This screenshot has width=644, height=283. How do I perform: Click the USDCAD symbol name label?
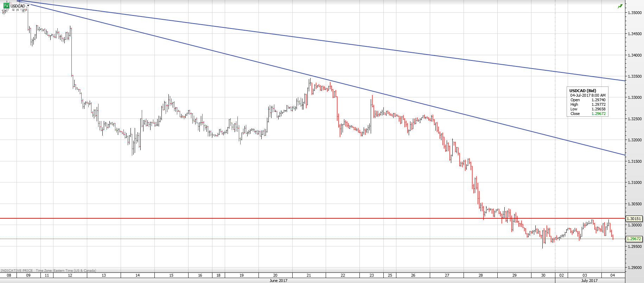click(x=18, y=6)
